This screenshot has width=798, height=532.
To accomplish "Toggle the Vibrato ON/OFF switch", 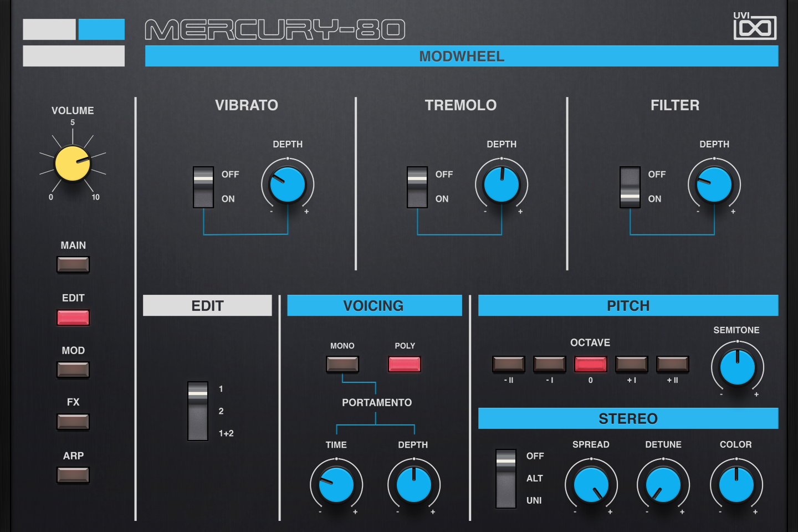I will (203, 187).
